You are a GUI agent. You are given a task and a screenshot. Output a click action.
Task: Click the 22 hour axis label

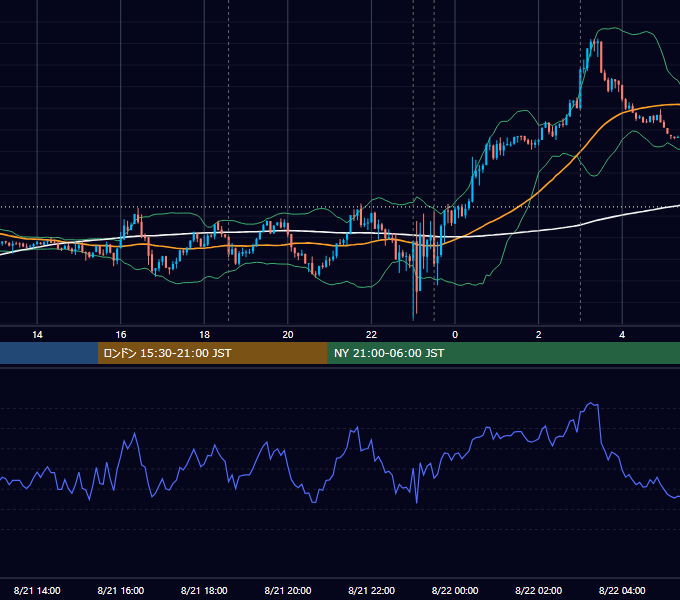click(371, 335)
